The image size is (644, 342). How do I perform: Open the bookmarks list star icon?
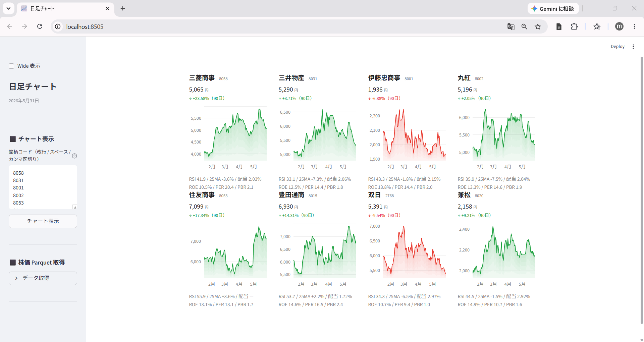pyautogui.click(x=597, y=26)
